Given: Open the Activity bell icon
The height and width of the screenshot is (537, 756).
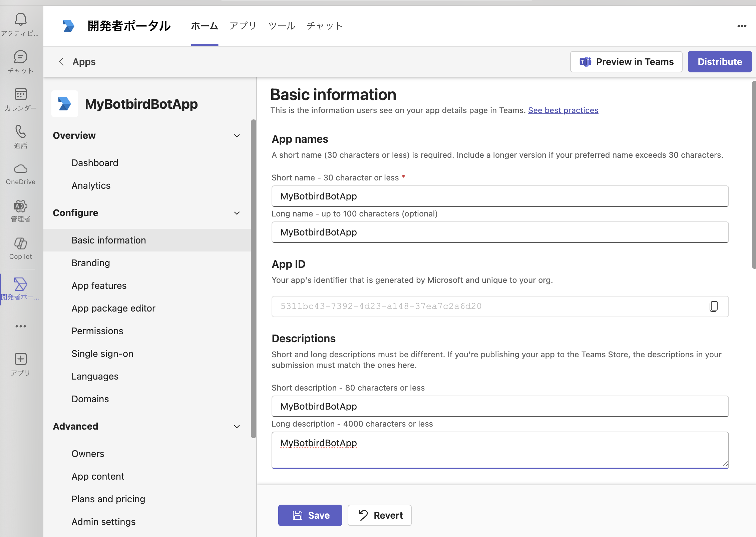Looking at the screenshot, I should pyautogui.click(x=20, y=20).
